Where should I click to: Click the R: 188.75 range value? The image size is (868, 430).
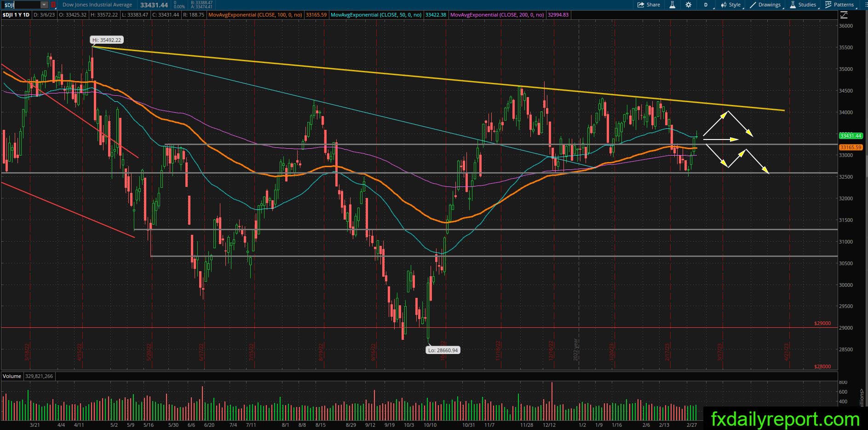pyautogui.click(x=193, y=15)
